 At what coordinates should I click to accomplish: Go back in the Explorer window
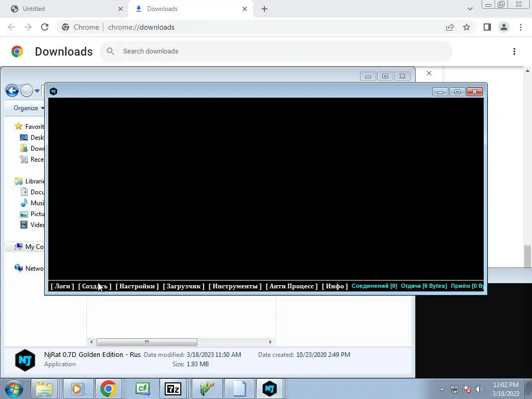pyautogui.click(x=12, y=90)
